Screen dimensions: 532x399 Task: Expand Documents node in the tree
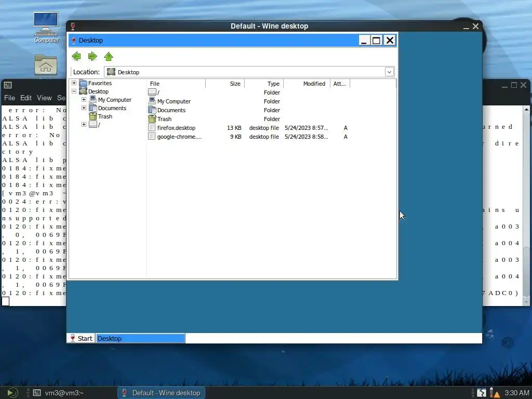[84, 108]
